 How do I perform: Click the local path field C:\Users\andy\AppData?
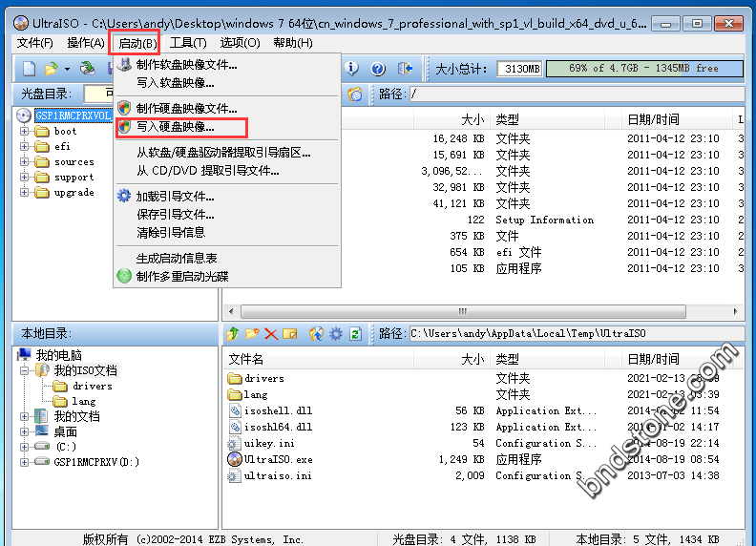(x=577, y=333)
